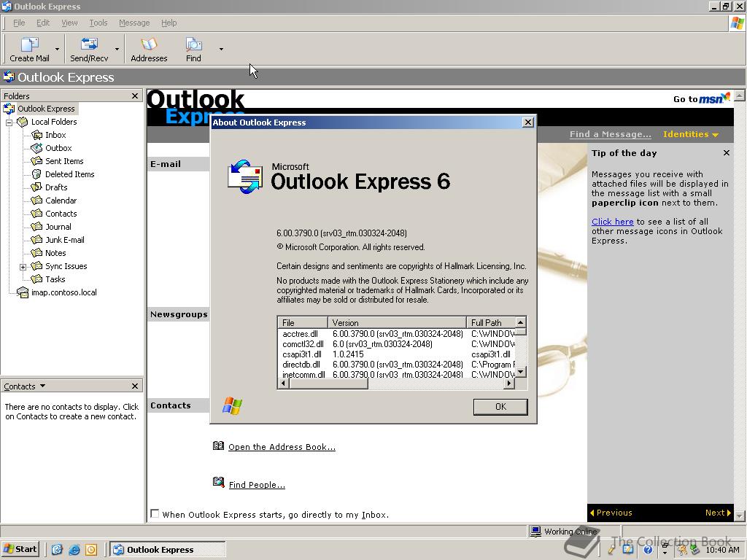The height and width of the screenshot is (560, 747).
Task: Close the Contacts pane
Action: (135, 386)
